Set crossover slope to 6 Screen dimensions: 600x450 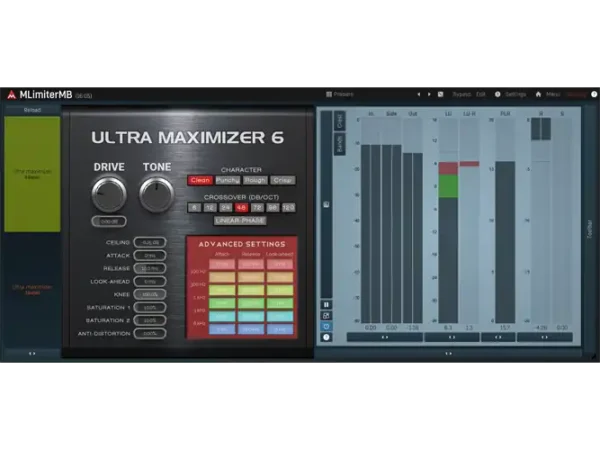[194, 208]
